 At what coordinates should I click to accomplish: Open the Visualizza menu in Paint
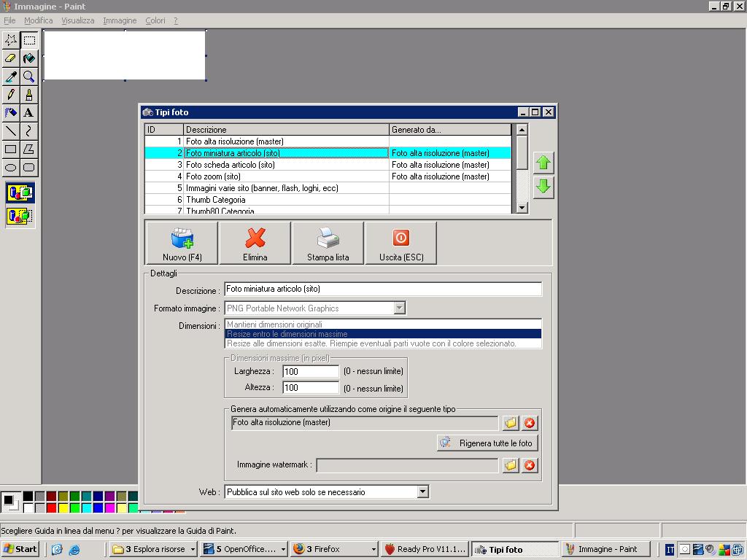(x=77, y=20)
